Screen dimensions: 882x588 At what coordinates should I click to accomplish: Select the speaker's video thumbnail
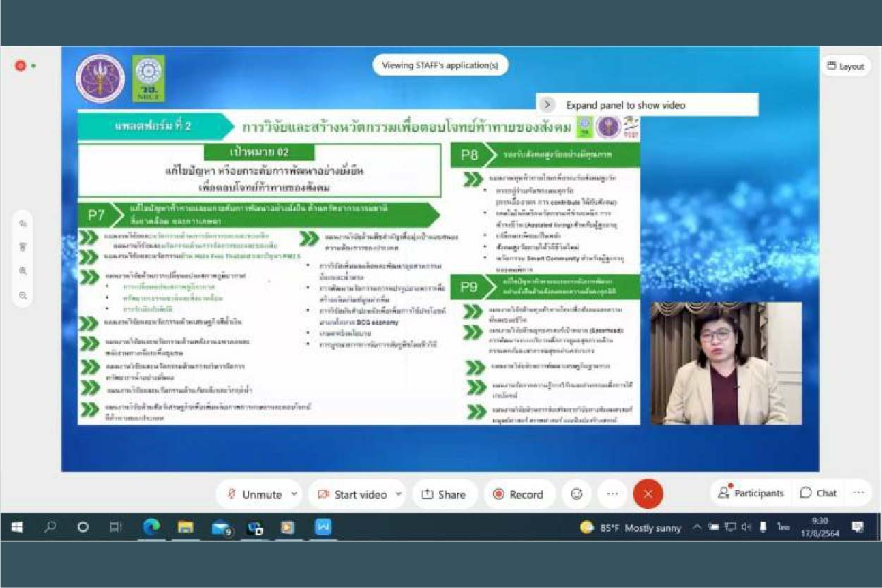click(x=725, y=363)
